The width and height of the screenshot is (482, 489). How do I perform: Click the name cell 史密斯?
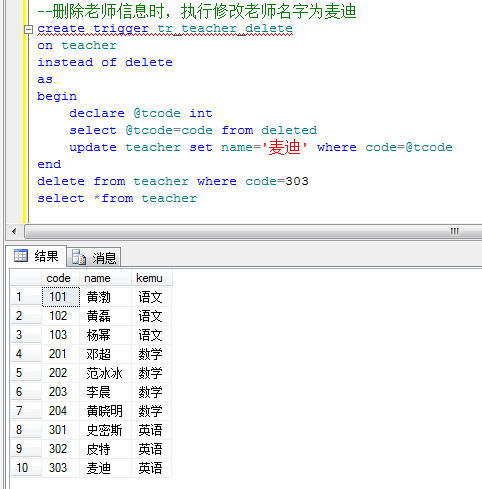[105, 430]
